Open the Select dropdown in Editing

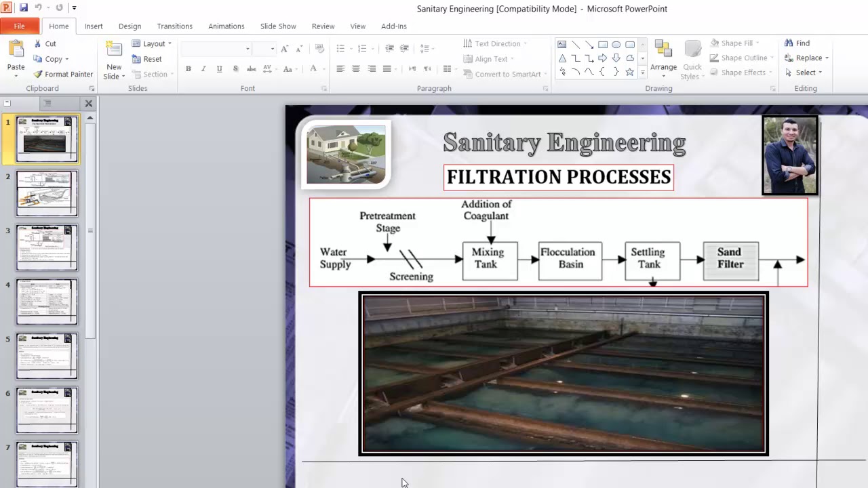click(805, 73)
